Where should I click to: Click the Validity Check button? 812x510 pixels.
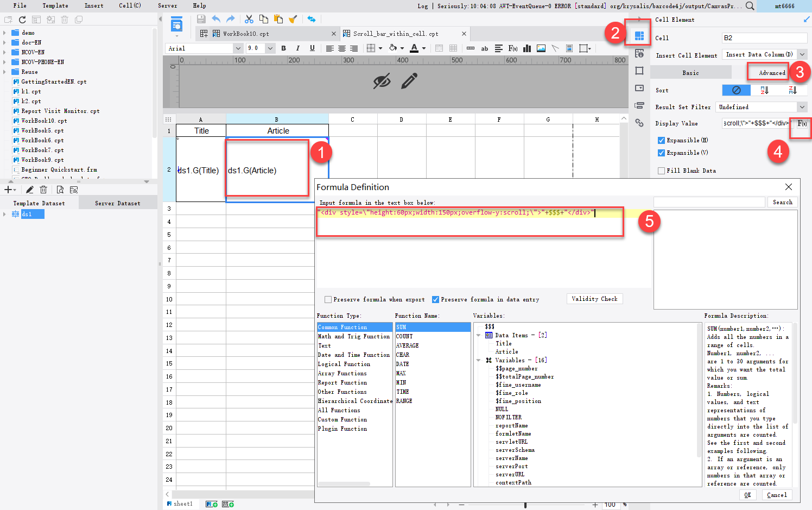[x=594, y=299]
